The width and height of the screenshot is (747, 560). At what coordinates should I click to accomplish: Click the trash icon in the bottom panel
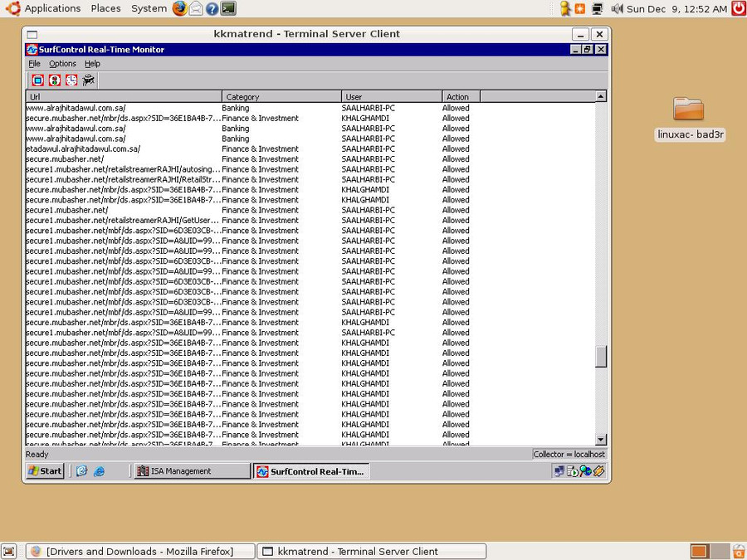(x=739, y=552)
